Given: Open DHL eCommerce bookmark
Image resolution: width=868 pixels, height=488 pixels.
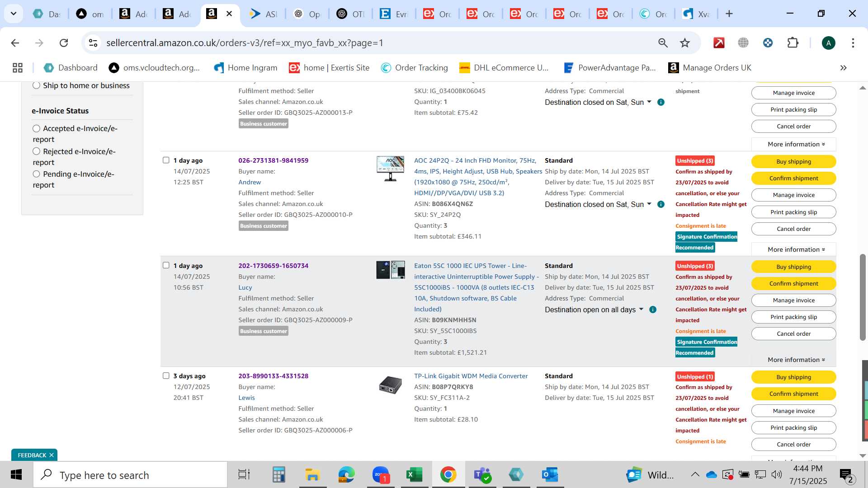Looking at the screenshot, I should 504,68.
